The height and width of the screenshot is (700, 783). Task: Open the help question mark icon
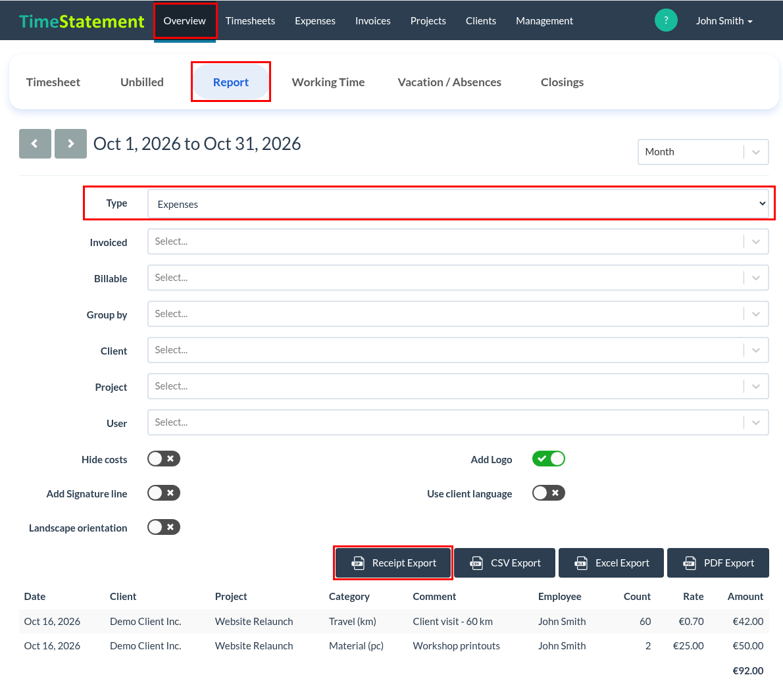point(666,20)
